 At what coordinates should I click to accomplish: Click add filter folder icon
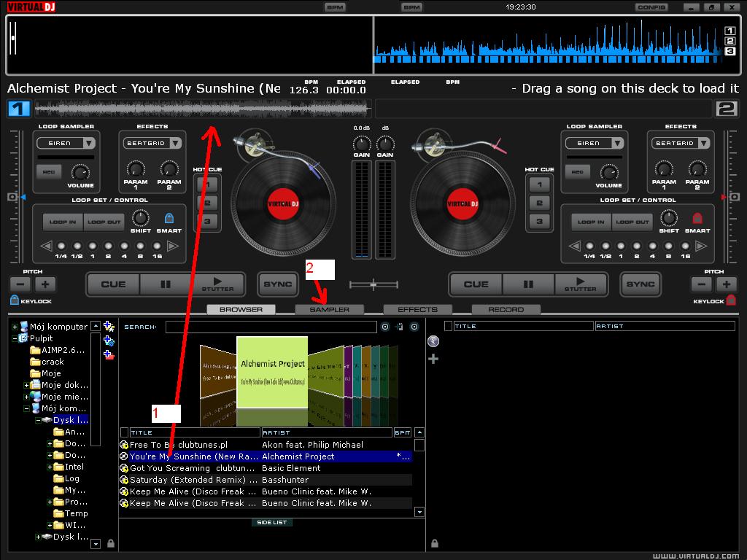[x=109, y=341]
